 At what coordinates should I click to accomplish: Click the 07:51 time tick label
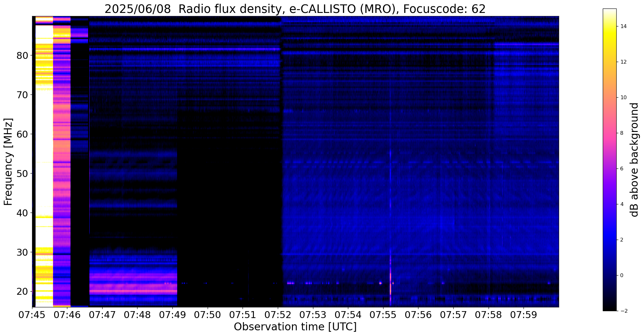[243, 315]
